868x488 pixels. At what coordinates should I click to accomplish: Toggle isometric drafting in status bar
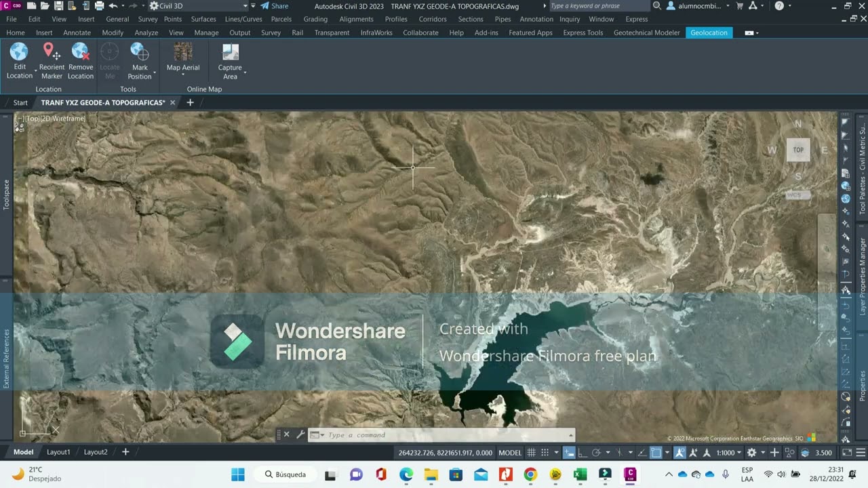(x=619, y=453)
